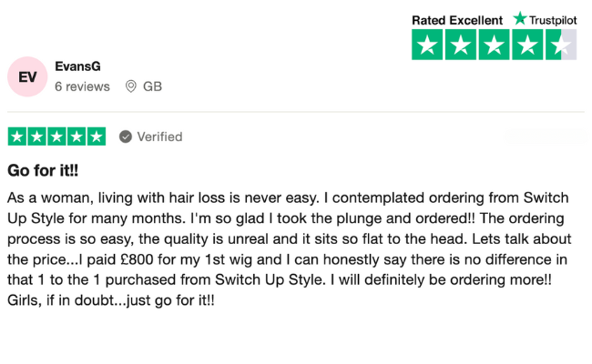Click first large star in Trustpilot banner
The image size is (592, 364).
tap(427, 45)
